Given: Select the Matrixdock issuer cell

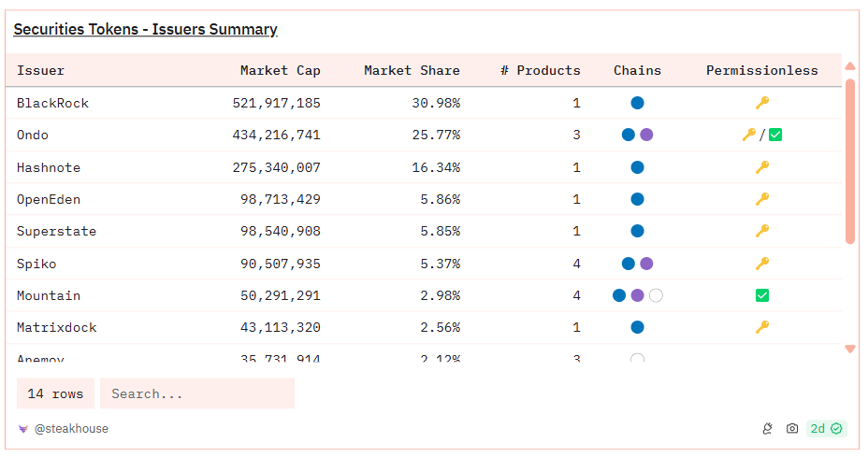Looking at the screenshot, I should 56,327.
